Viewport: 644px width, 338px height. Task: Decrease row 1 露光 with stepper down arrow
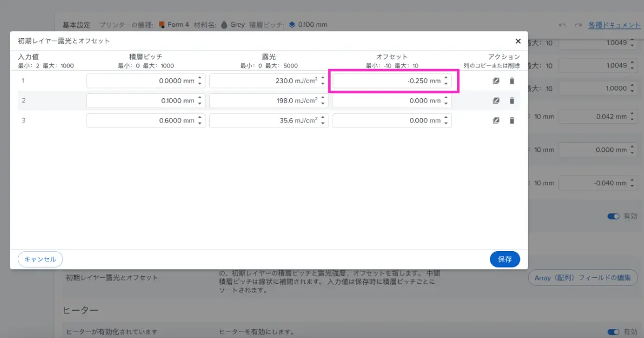[x=323, y=84]
